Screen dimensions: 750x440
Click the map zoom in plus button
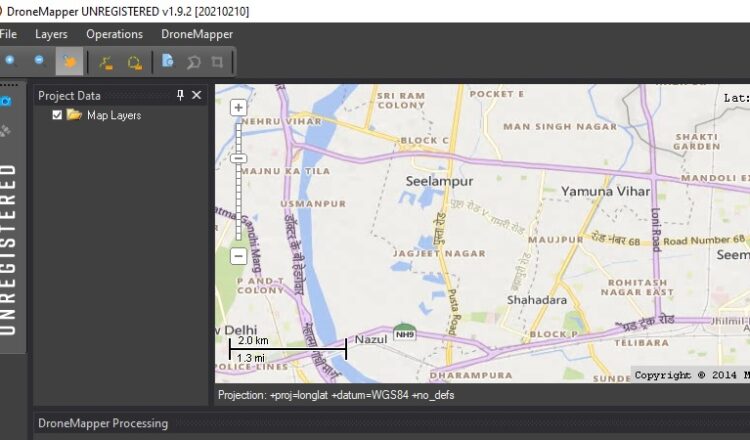238,108
